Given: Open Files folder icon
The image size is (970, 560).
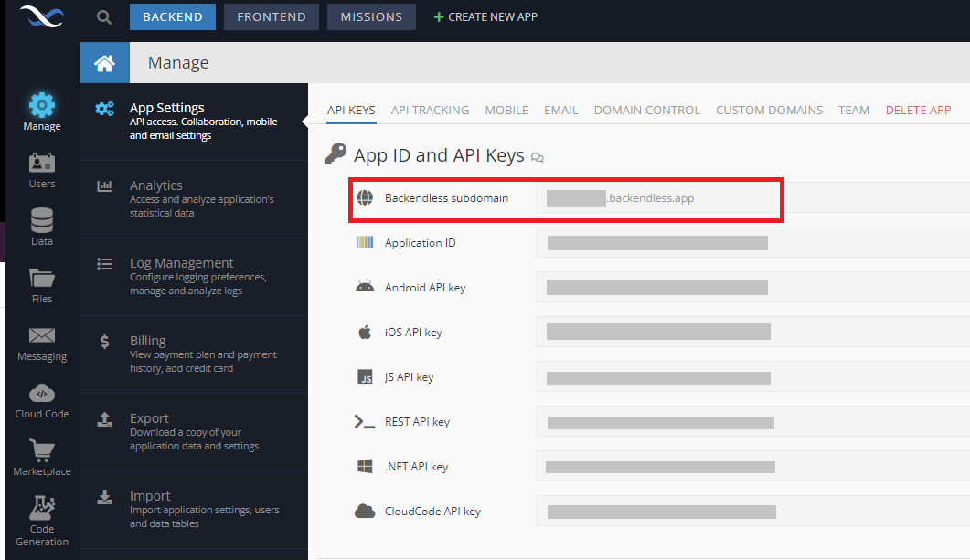Looking at the screenshot, I should pyautogui.click(x=41, y=278).
